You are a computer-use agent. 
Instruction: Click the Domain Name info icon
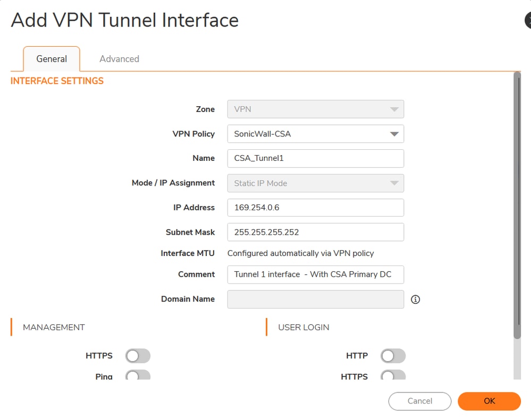click(416, 299)
